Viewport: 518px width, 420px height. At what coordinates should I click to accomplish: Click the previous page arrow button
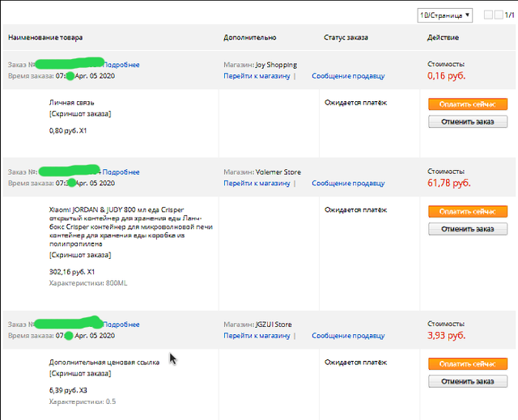pos(488,15)
